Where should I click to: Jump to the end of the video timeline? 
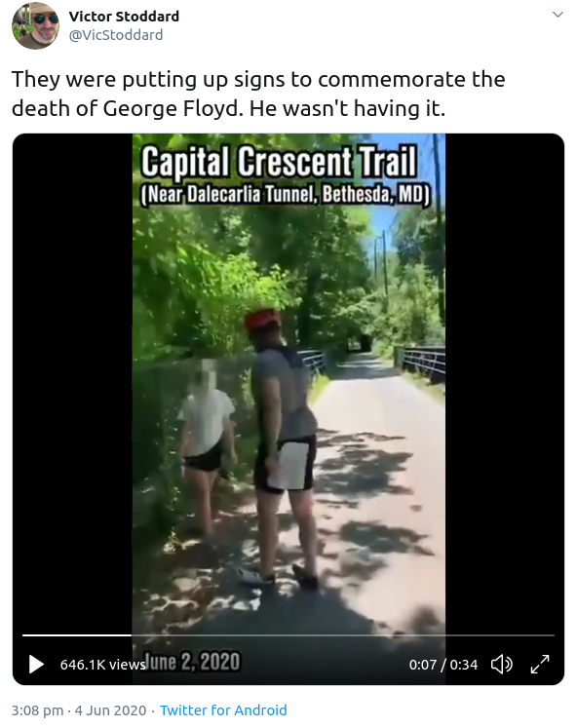(553, 634)
